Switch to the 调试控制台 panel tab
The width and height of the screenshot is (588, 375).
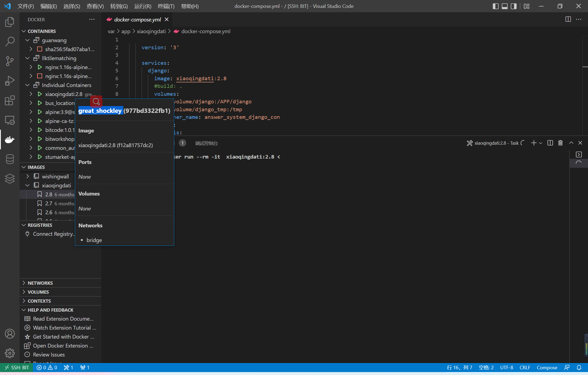[x=206, y=143]
